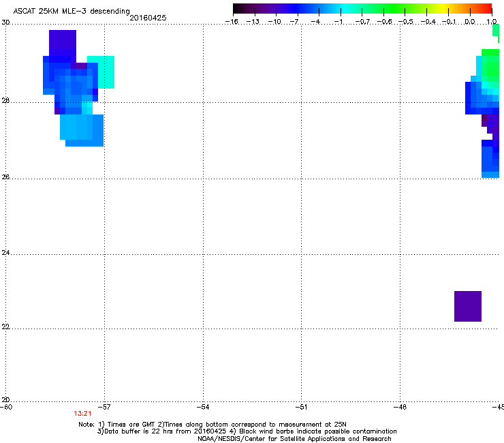Click the rainbow color scale bar
Viewport: 504px width, 443px height.
[x=362, y=9]
